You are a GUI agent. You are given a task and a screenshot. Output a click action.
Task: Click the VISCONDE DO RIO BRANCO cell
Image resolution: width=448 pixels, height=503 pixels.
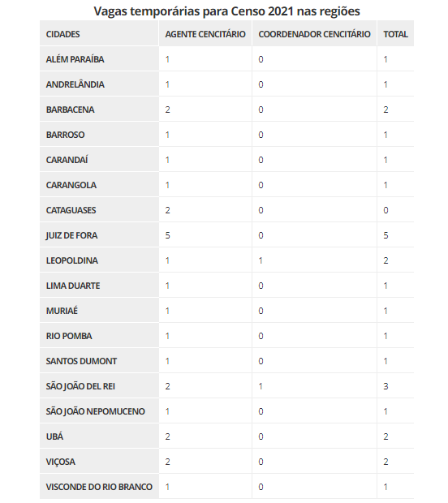[99, 487]
